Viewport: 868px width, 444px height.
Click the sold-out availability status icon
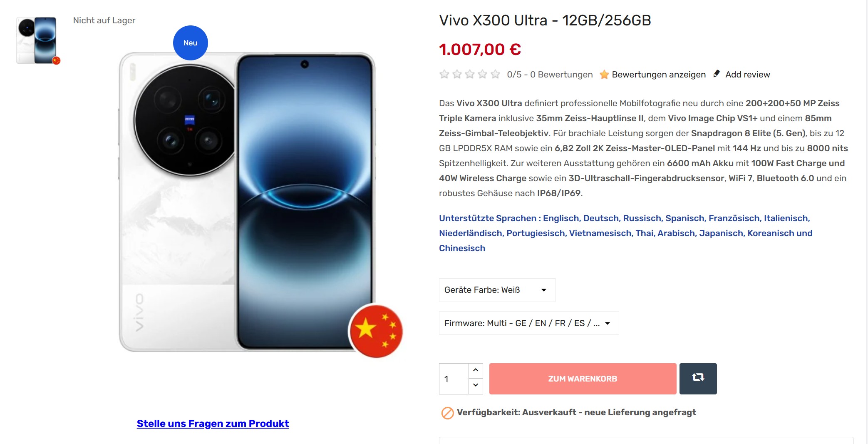(x=447, y=413)
